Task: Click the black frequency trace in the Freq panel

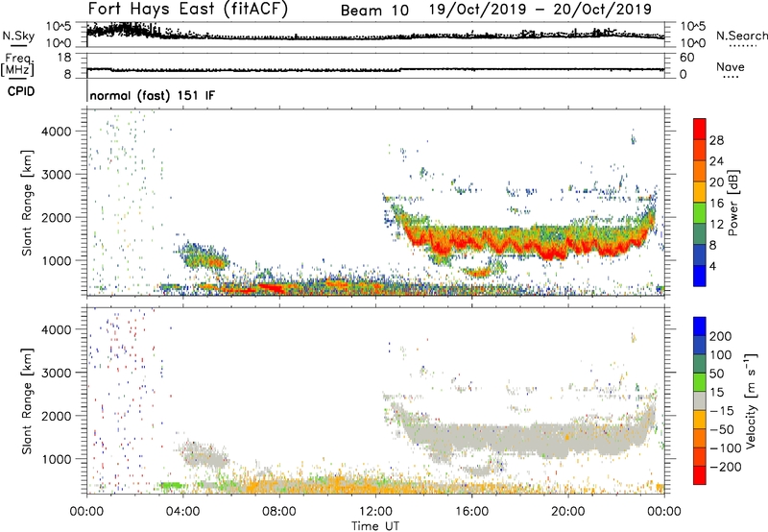Action: click(x=375, y=70)
